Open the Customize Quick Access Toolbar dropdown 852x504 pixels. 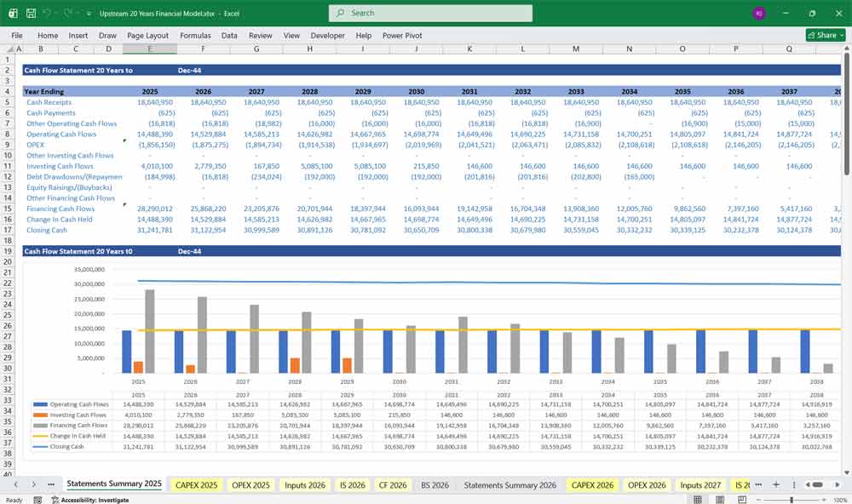point(89,12)
